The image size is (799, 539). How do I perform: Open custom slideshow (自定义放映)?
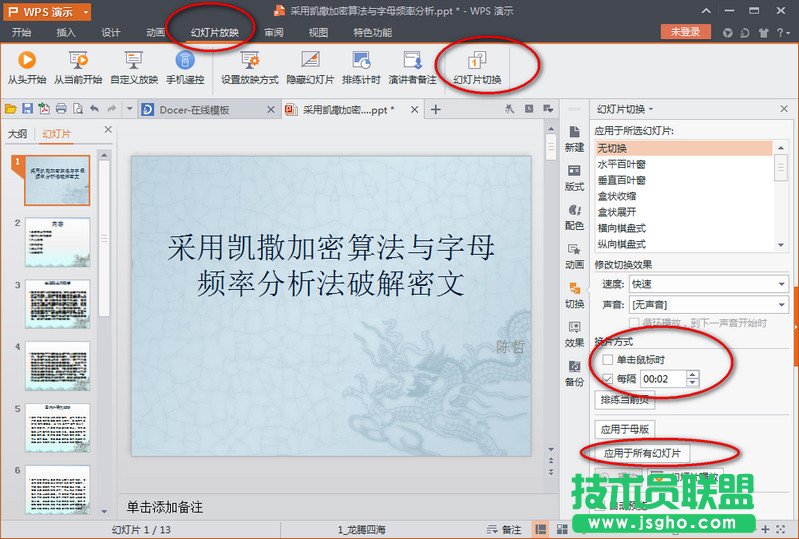134,67
